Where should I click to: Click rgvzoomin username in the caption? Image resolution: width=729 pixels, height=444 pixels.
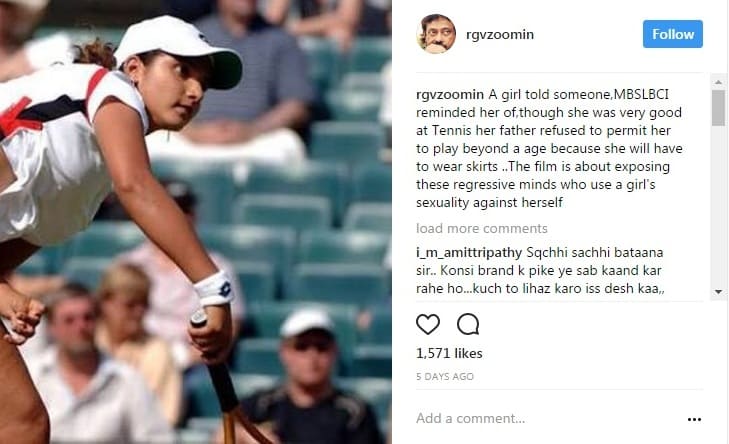(450, 94)
